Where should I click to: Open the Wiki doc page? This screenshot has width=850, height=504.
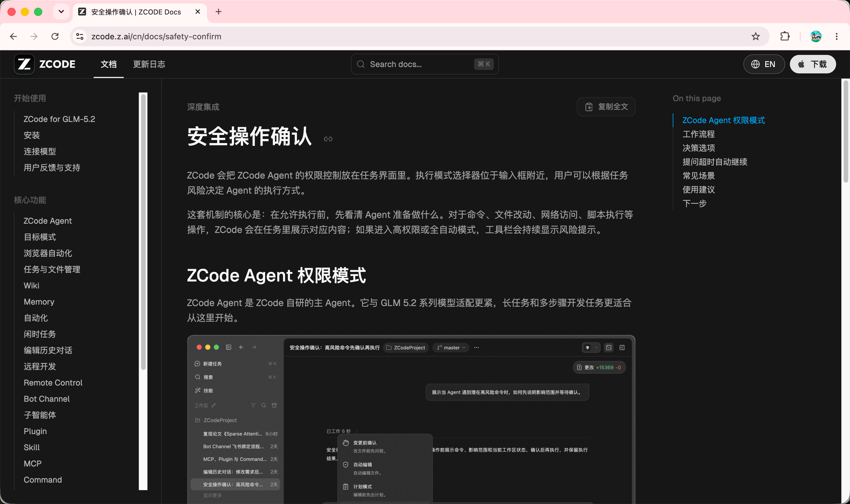(x=32, y=286)
